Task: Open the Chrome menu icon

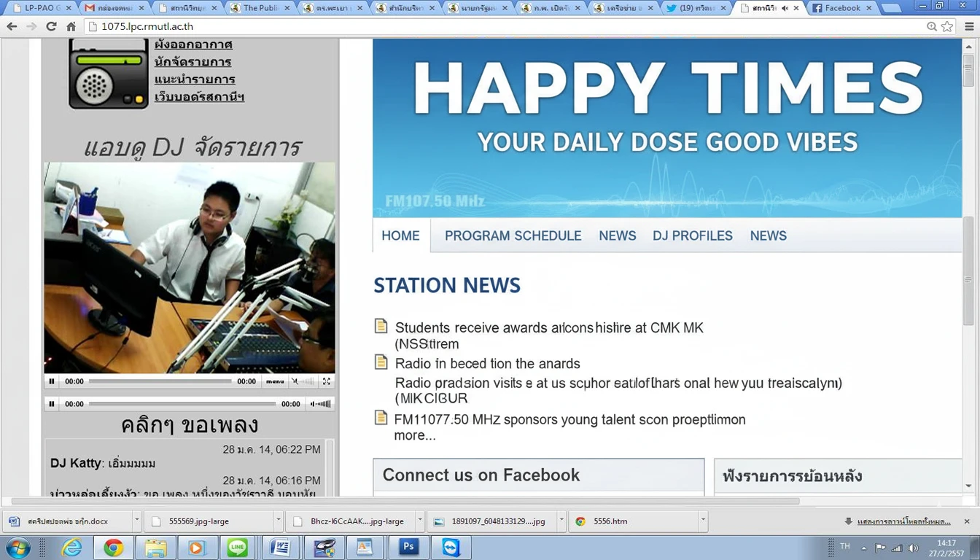Action: click(968, 26)
